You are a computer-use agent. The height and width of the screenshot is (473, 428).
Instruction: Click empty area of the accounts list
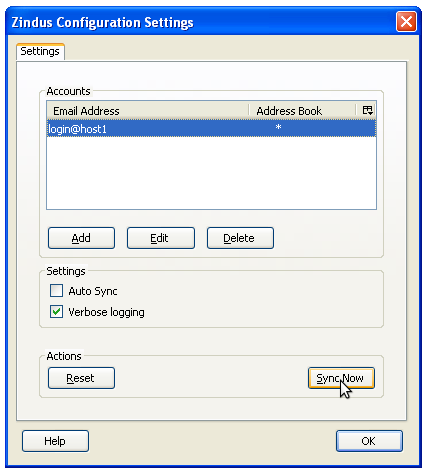(x=211, y=173)
